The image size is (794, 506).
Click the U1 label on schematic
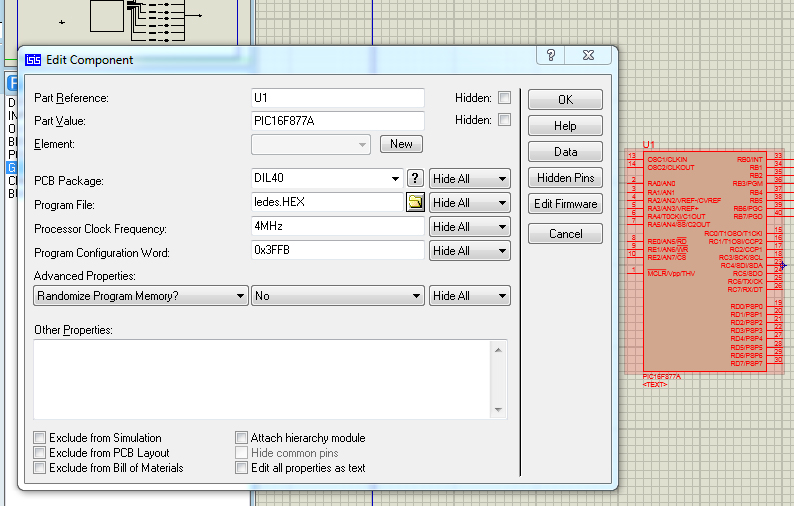pos(649,145)
